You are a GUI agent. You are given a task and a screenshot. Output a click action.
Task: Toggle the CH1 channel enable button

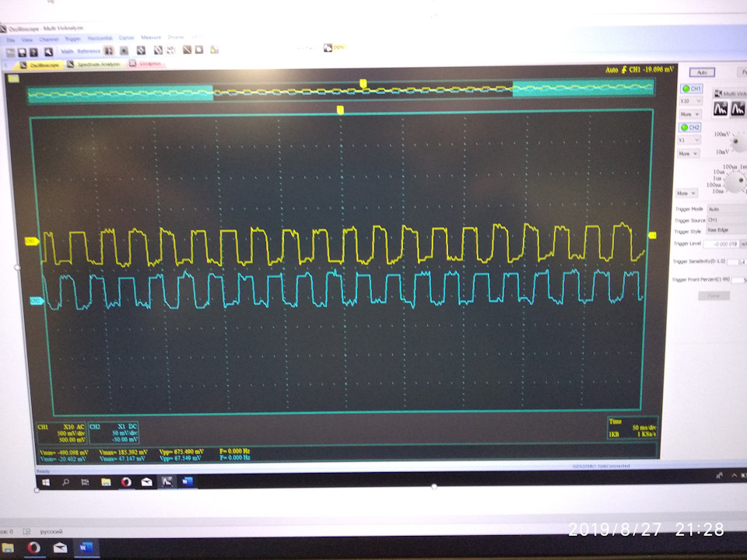click(691, 89)
